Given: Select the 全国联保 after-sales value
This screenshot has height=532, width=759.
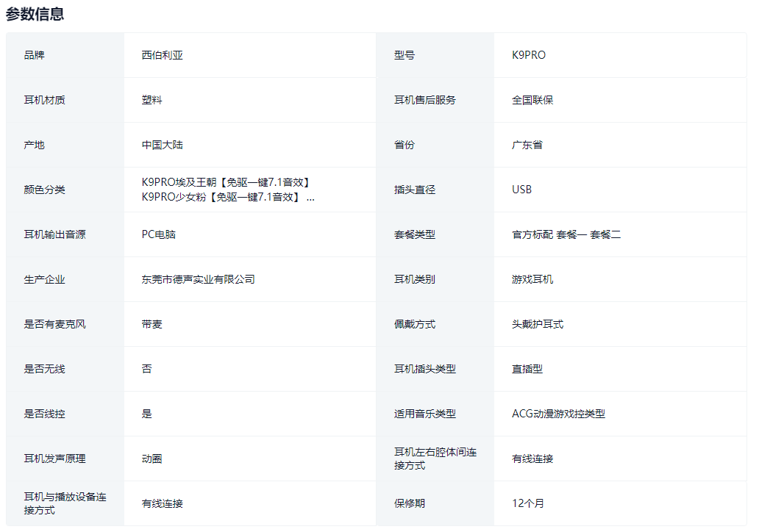Looking at the screenshot, I should pos(532,100).
